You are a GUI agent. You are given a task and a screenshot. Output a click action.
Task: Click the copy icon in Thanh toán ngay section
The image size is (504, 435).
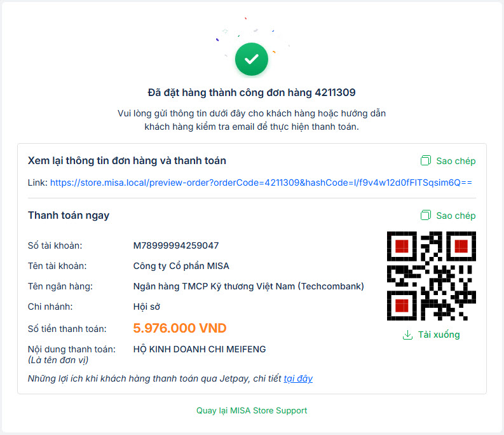(426, 216)
